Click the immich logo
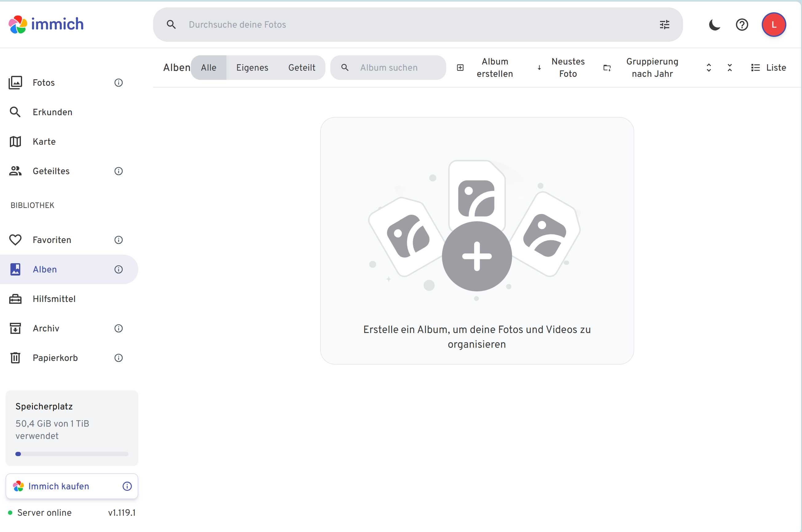 46,25
